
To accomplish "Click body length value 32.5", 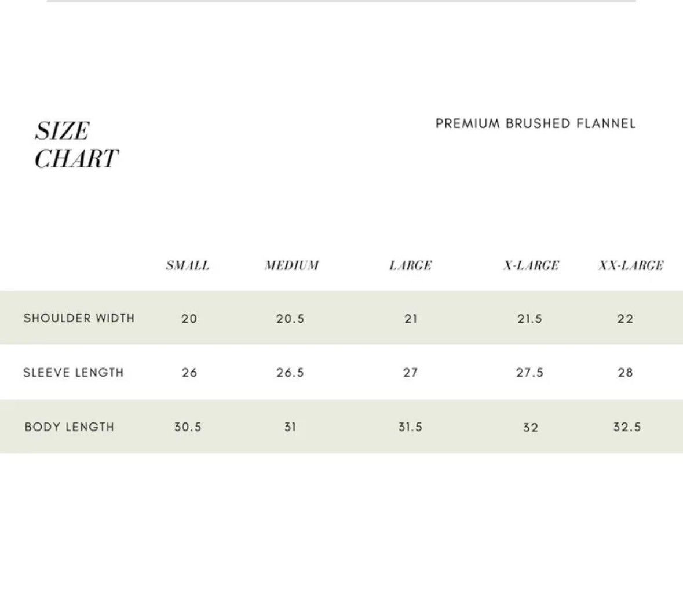I will [x=627, y=427].
